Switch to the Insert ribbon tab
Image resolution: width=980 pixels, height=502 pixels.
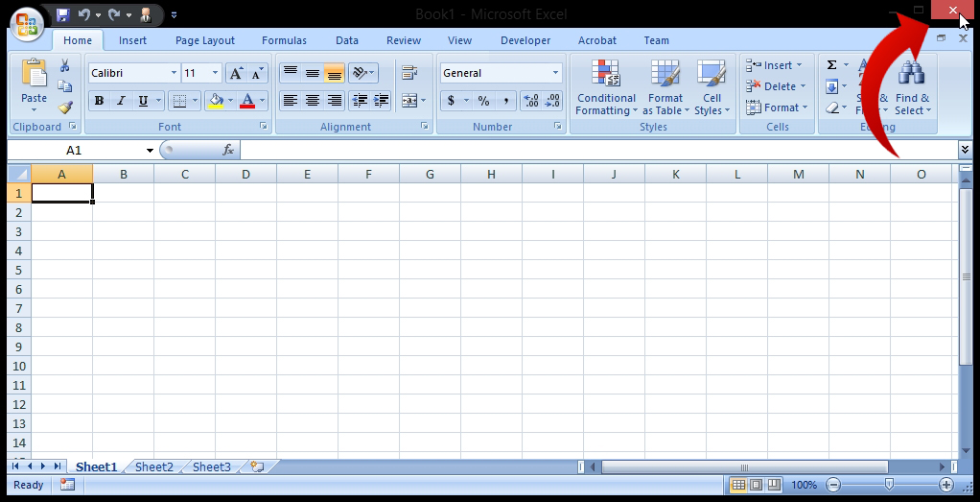[132, 40]
